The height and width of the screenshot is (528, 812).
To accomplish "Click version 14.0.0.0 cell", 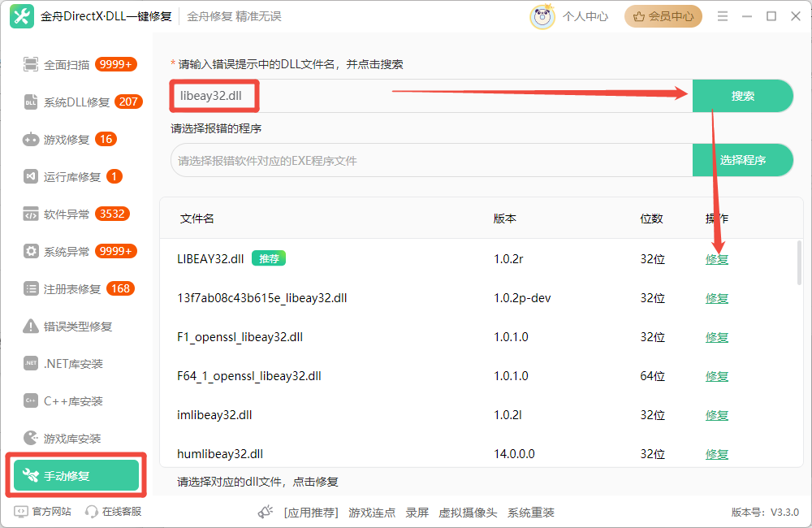I will pos(514,454).
